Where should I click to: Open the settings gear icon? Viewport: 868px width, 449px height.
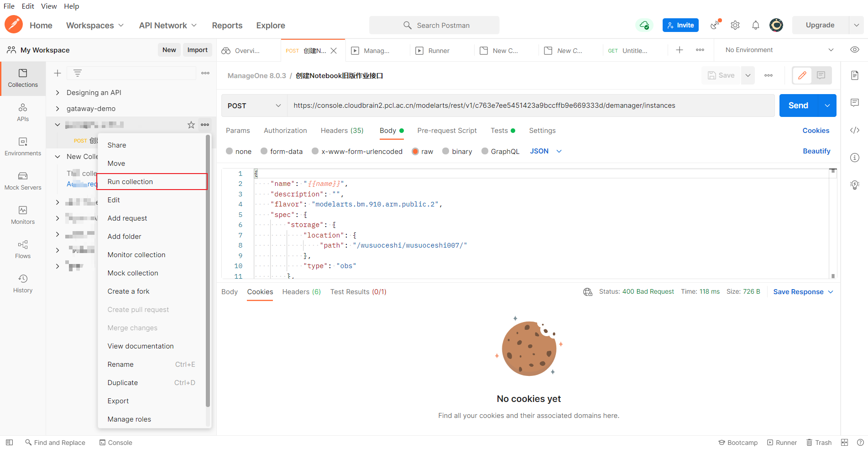[735, 25]
